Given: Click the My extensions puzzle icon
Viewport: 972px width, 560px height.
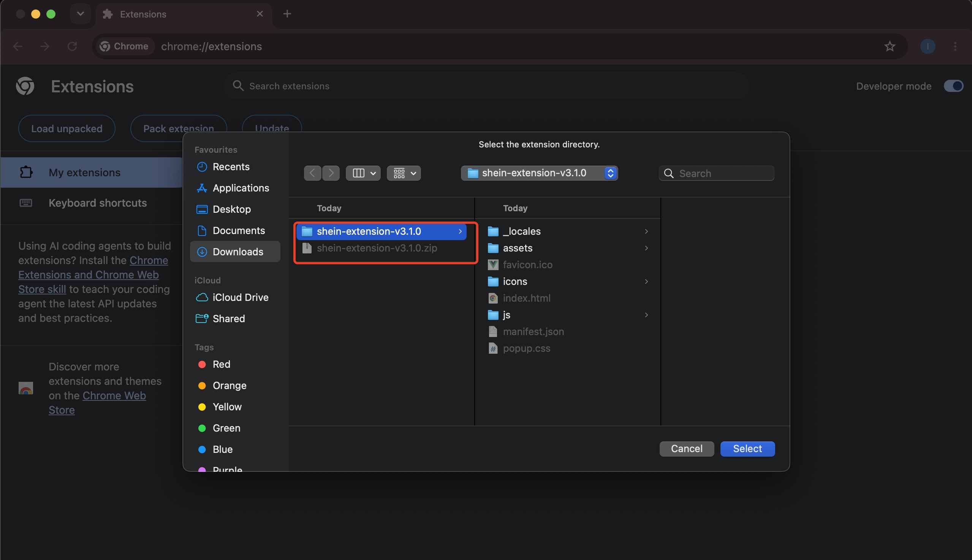Looking at the screenshot, I should click(26, 172).
